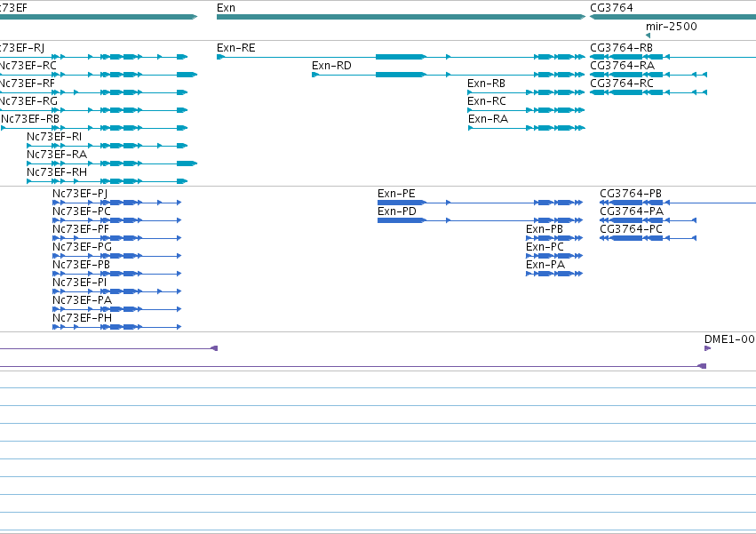Click the CG3764-RB transcript label
756x534 pixels.
[x=622, y=48]
